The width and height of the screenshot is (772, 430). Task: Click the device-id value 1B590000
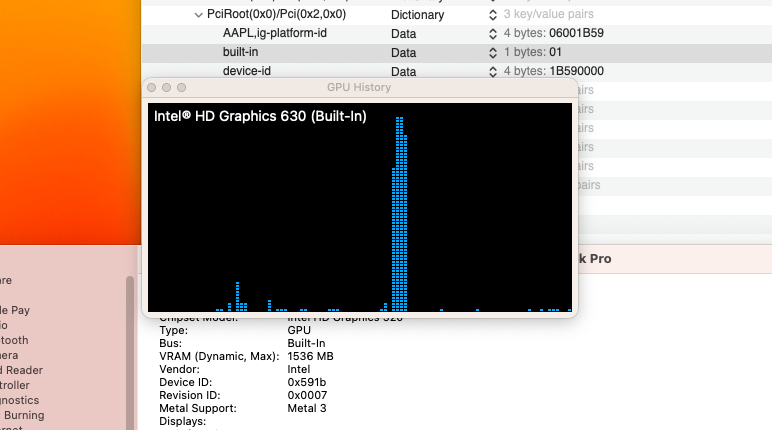[x=576, y=71]
